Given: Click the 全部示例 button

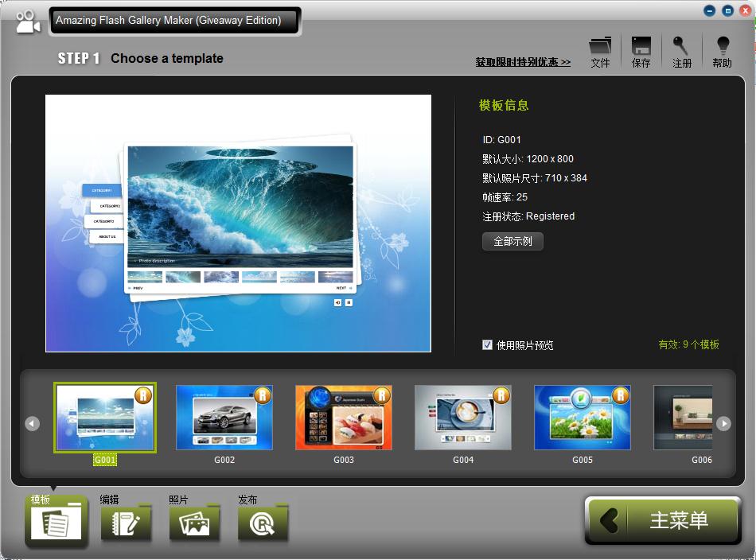Looking at the screenshot, I should pyautogui.click(x=512, y=242).
